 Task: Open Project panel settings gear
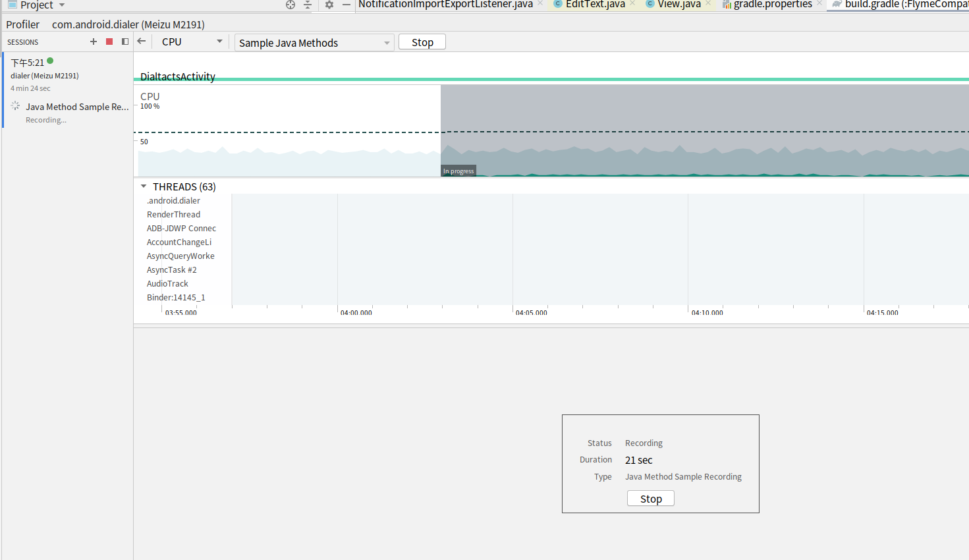pyautogui.click(x=329, y=5)
